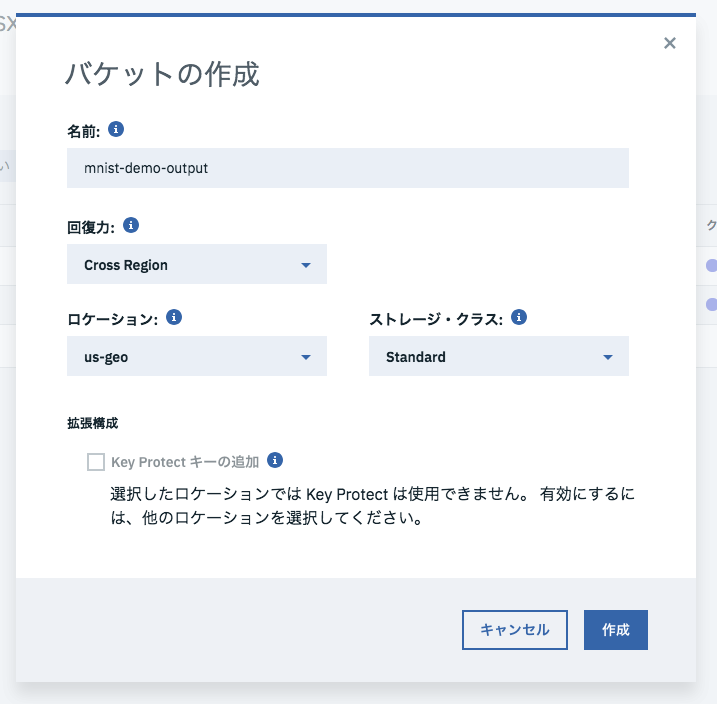Click the caret on Cross Region selector

coord(306,266)
